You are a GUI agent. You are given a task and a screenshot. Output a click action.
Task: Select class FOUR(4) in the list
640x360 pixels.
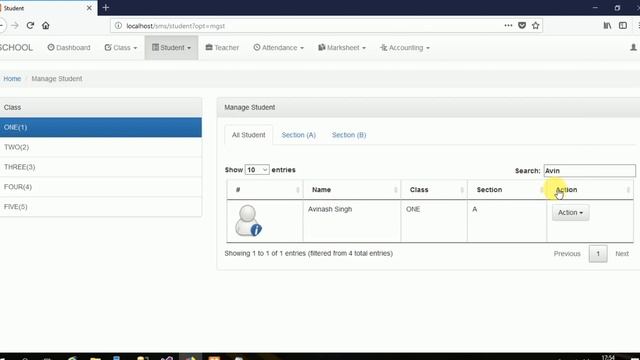(x=100, y=187)
